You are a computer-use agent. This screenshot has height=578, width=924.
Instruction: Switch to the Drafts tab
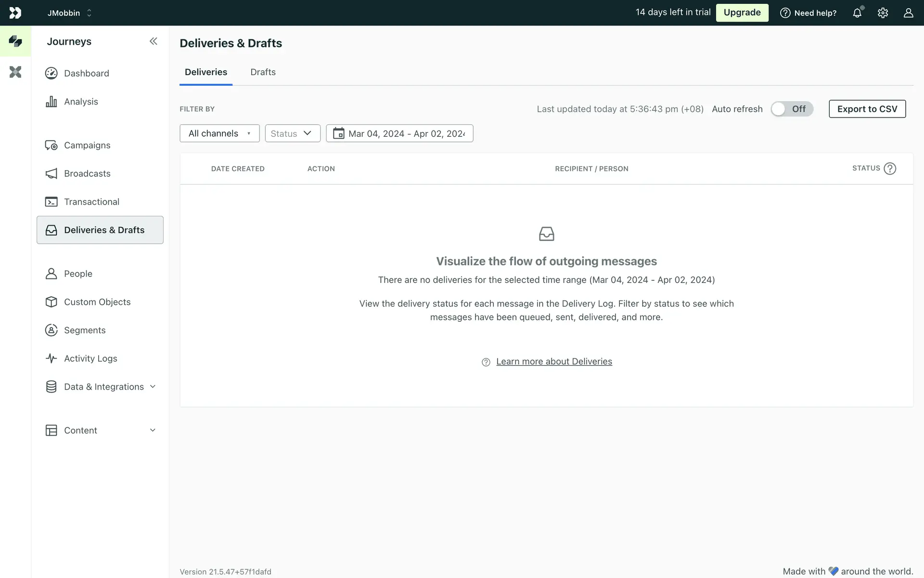click(x=263, y=72)
